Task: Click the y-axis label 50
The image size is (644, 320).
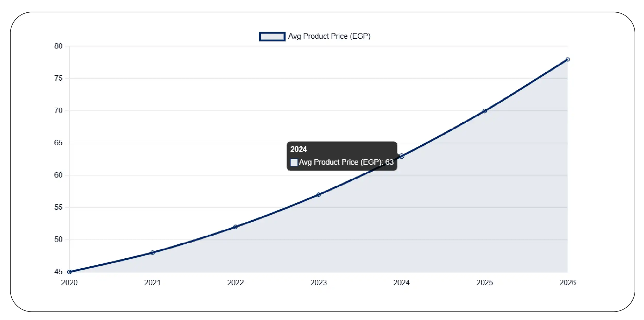Action: click(x=58, y=240)
